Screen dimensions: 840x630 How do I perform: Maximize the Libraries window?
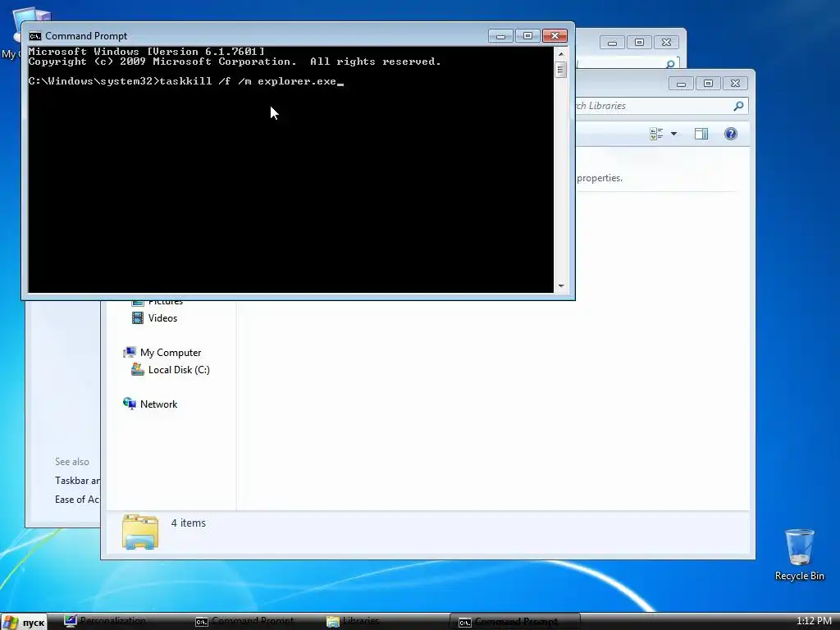(x=708, y=84)
